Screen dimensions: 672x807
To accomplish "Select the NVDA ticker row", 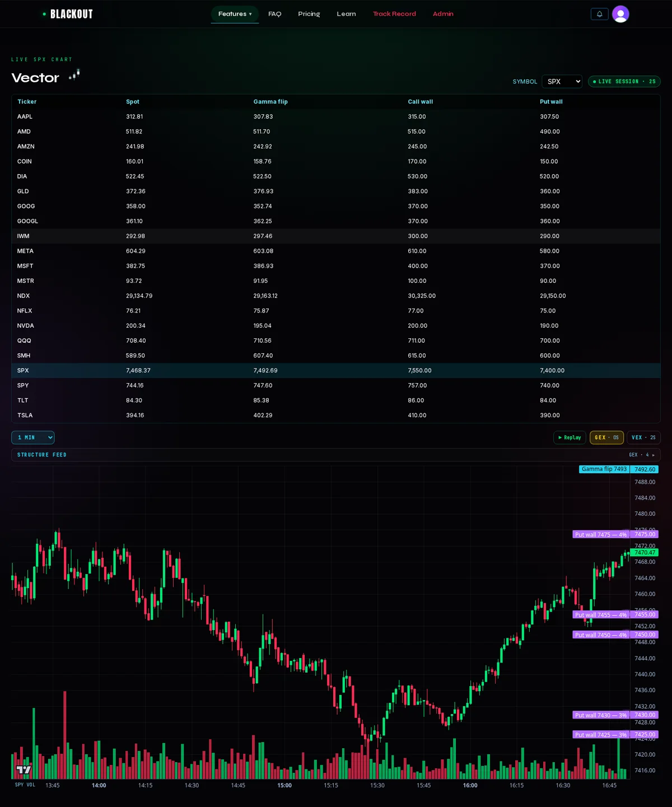I will point(336,325).
